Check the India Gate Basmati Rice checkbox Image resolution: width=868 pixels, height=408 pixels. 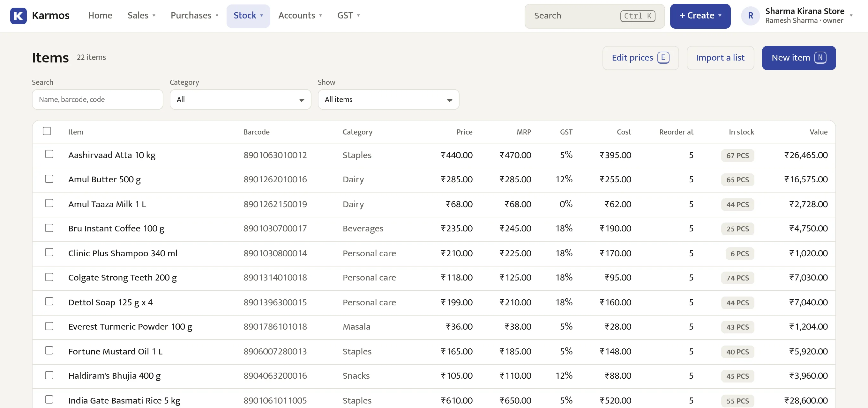tap(49, 399)
